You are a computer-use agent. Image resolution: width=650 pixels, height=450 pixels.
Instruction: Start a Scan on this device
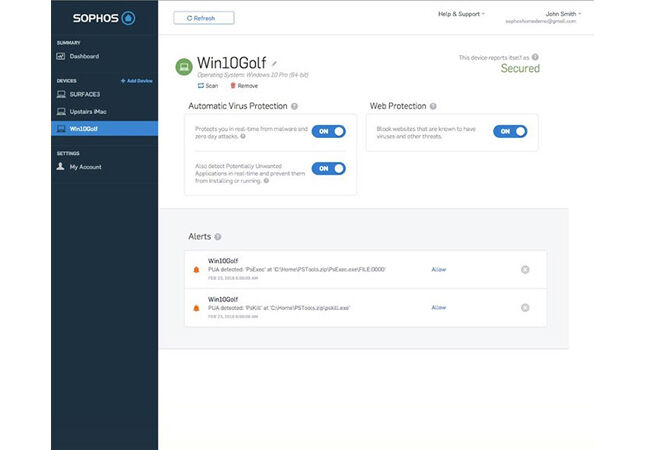coord(208,86)
